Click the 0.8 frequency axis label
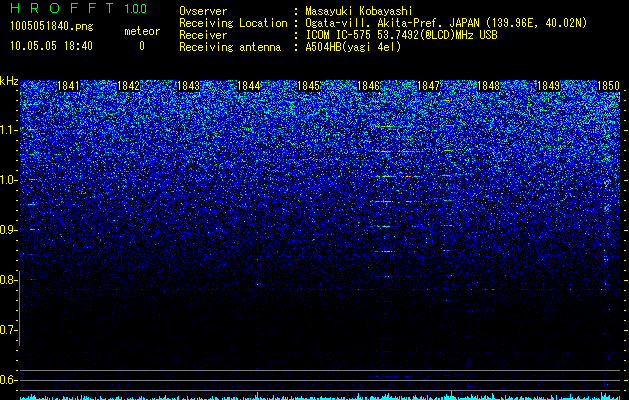 [8, 280]
